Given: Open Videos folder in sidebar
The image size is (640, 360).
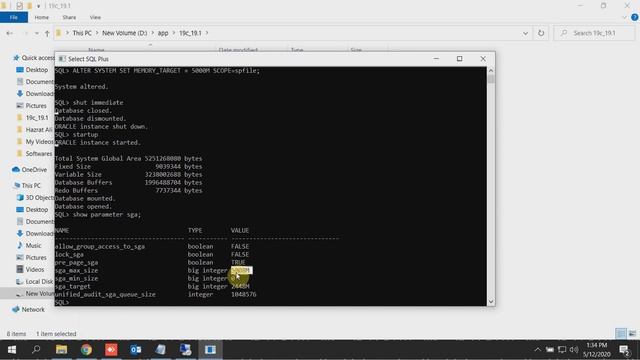Looking at the screenshot, I should coord(30,269).
